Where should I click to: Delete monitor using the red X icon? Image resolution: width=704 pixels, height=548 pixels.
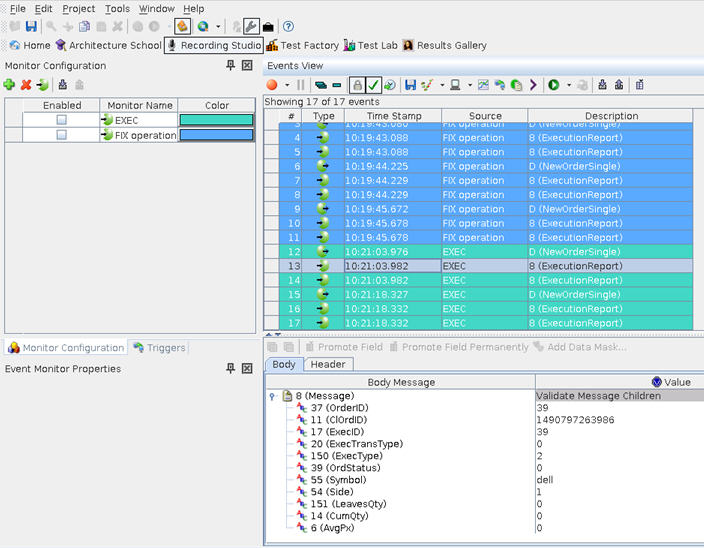pyautogui.click(x=26, y=85)
